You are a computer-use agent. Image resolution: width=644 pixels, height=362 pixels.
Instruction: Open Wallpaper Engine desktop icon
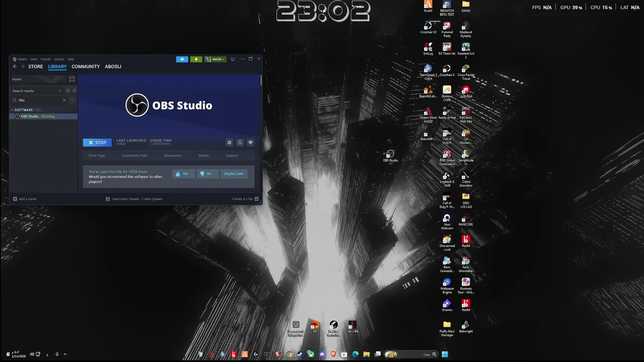click(x=447, y=286)
